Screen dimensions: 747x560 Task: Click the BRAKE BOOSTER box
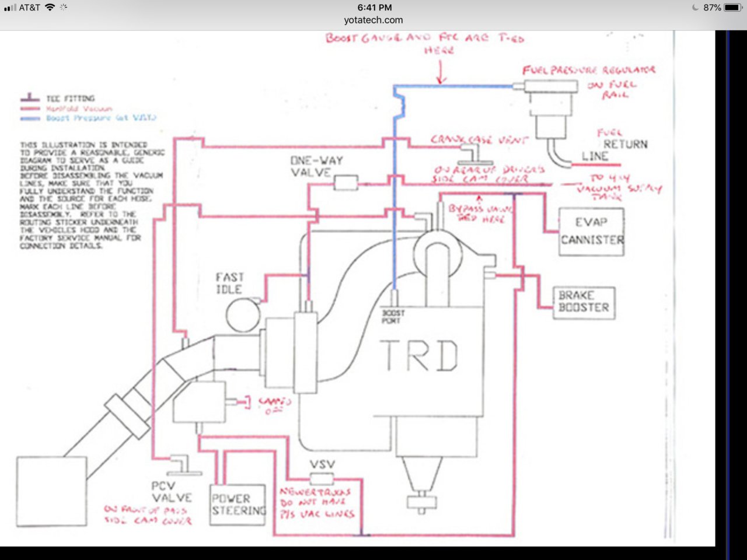point(584,302)
